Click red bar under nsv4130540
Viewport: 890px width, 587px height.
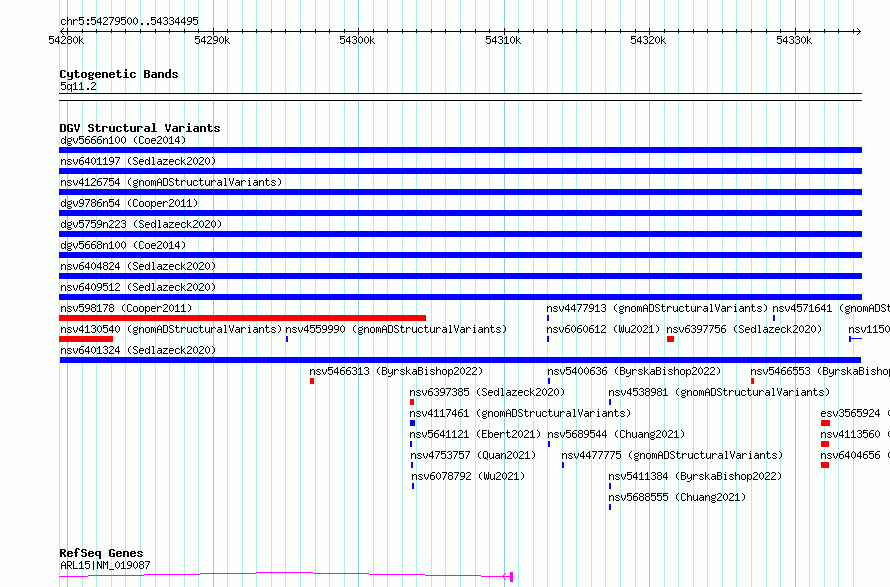tap(86, 339)
